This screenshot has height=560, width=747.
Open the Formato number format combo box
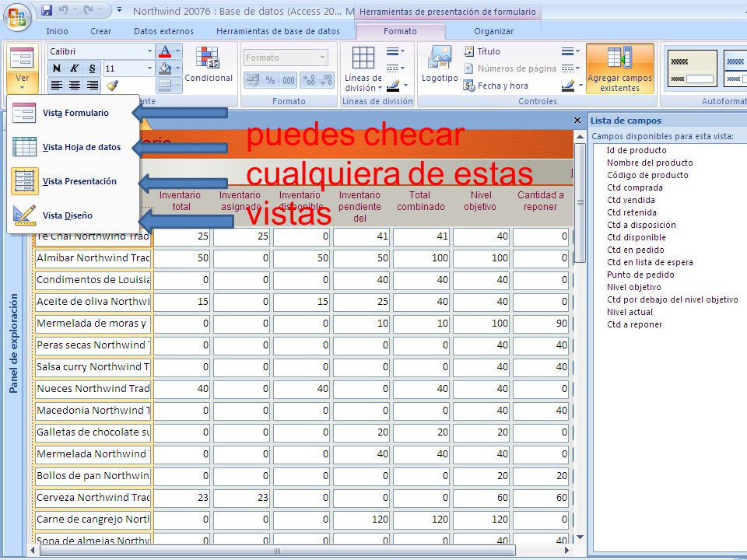(x=286, y=58)
